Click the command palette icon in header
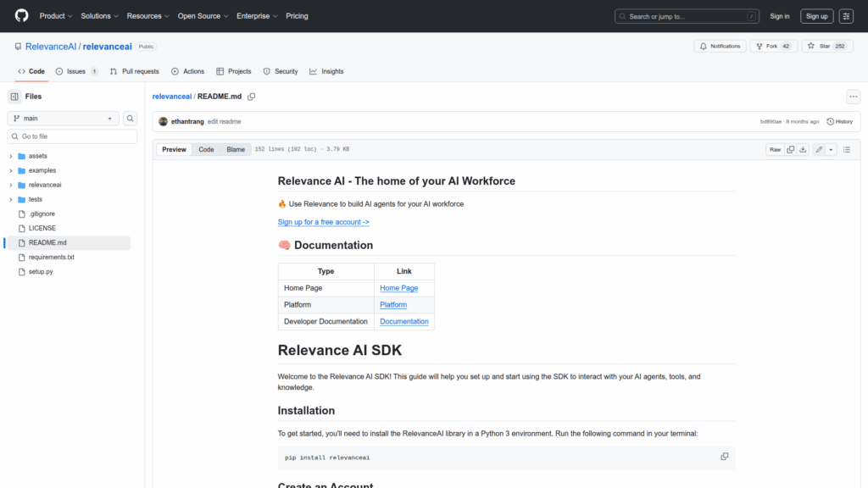Image resolution: width=868 pixels, height=488 pixels. click(846, 16)
